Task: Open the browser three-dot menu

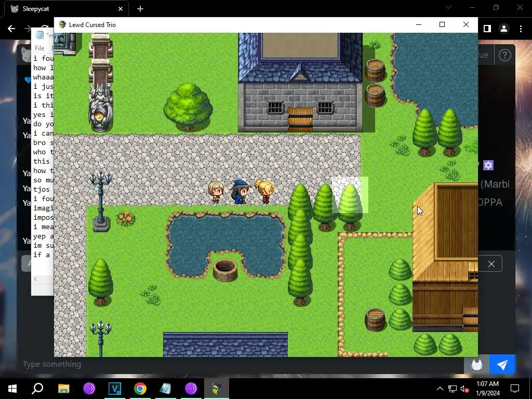Action: tap(521, 29)
